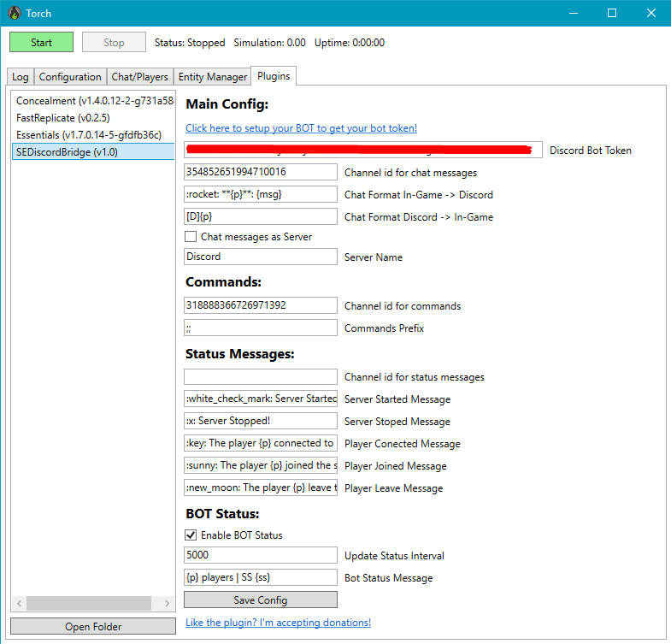Click the 'Uptime: 0:00:00' text
The height and width of the screenshot is (644, 671).
pos(350,43)
